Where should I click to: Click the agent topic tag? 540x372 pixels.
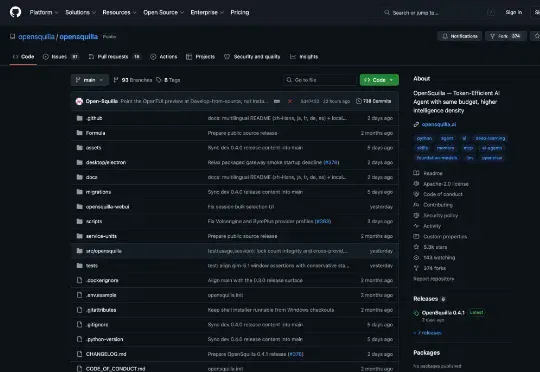click(447, 138)
